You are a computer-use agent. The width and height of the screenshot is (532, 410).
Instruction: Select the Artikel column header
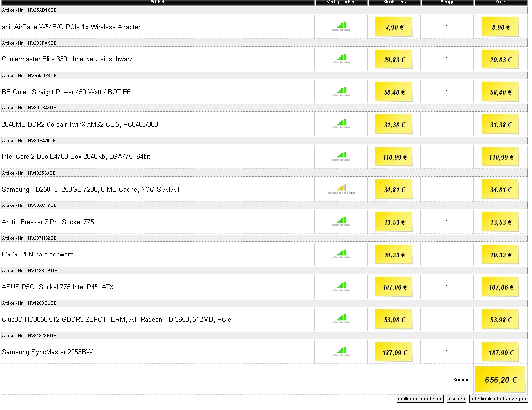[157, 2]
